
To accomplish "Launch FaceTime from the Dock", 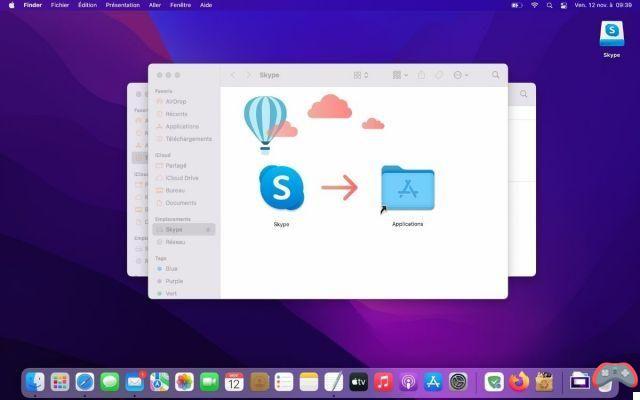I will tap(209, 382).
